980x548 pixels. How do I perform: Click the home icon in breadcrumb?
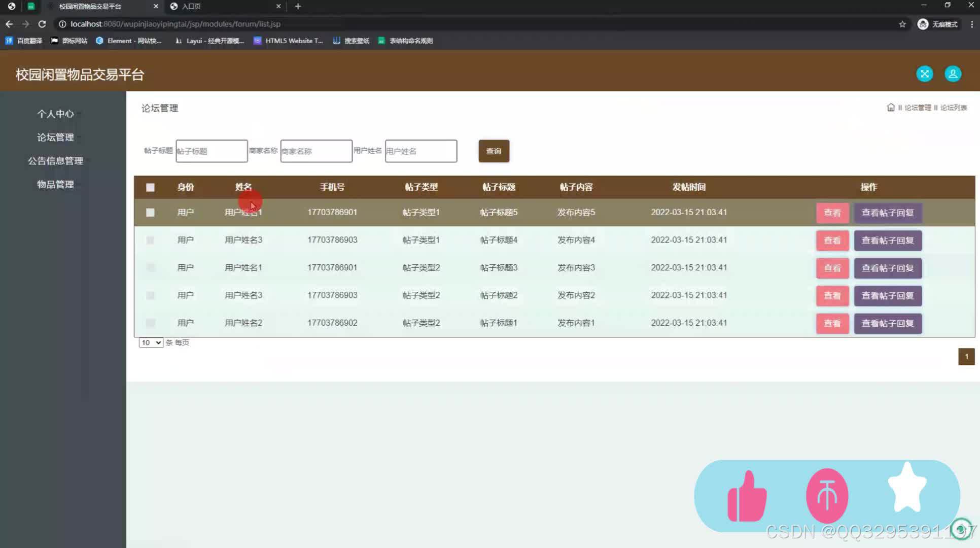(891, 108)
